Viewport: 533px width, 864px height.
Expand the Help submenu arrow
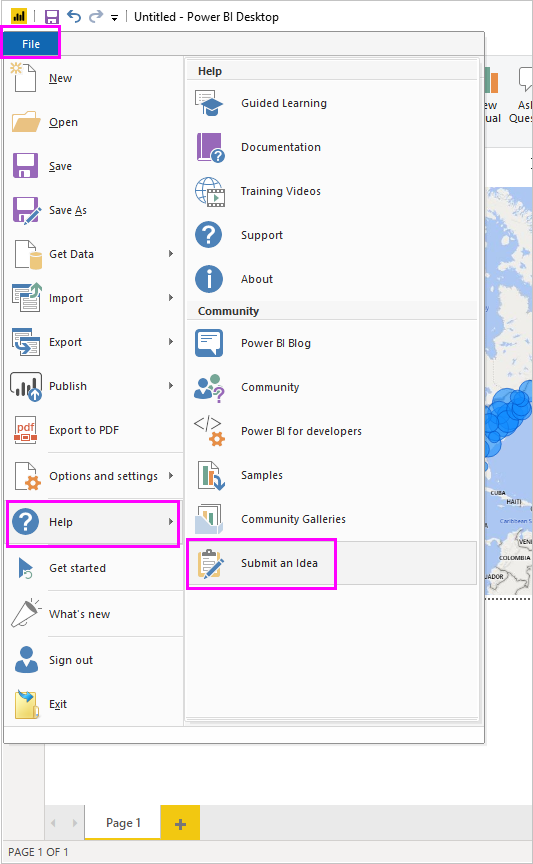click(x=171, y=521)
